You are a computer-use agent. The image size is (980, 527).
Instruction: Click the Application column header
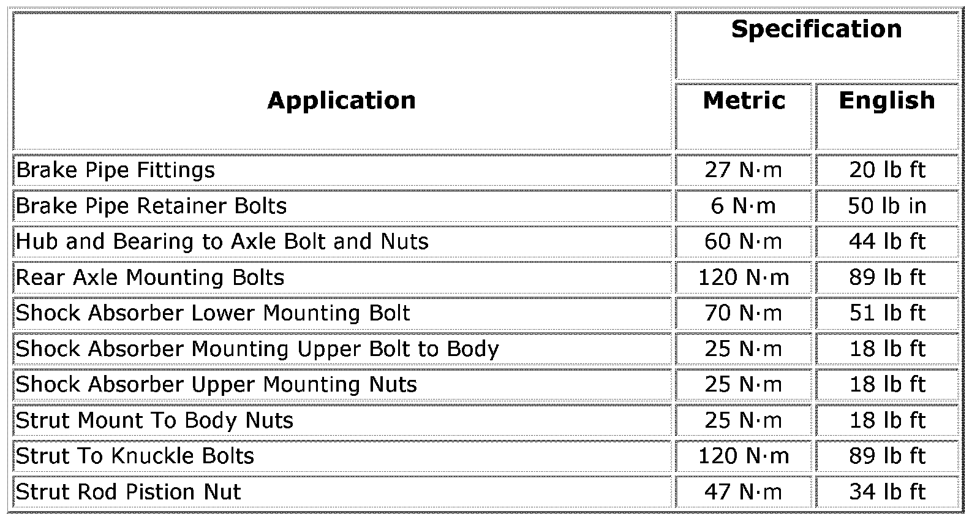[341, 100]
